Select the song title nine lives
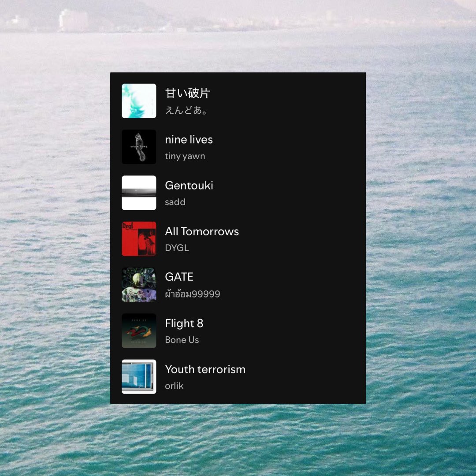The width and height of the screenshot is (476, 476). [x=189, y=140]
